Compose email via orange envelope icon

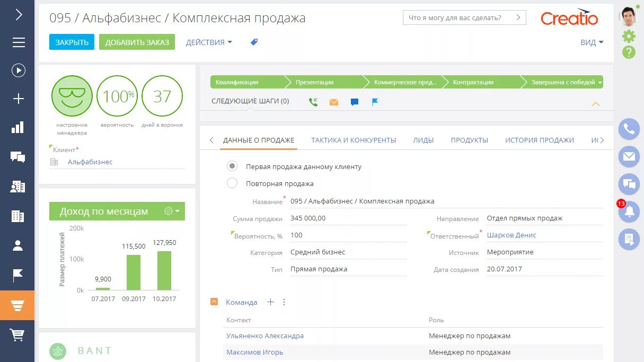(333, 102)
